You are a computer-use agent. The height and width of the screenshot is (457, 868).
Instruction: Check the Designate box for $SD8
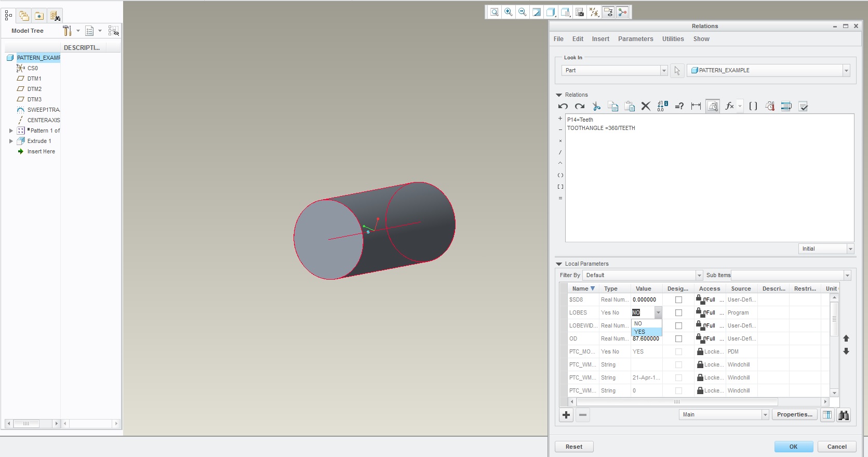[x=678, y=300]
